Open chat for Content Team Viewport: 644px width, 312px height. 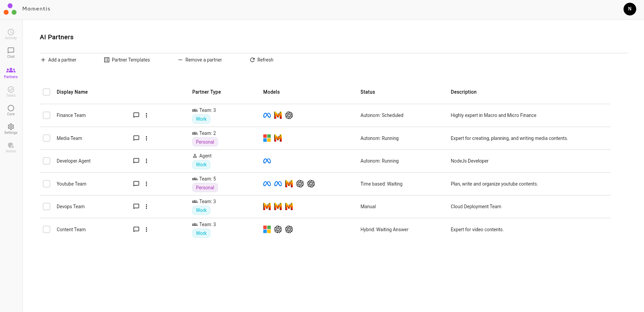point(136,230)
